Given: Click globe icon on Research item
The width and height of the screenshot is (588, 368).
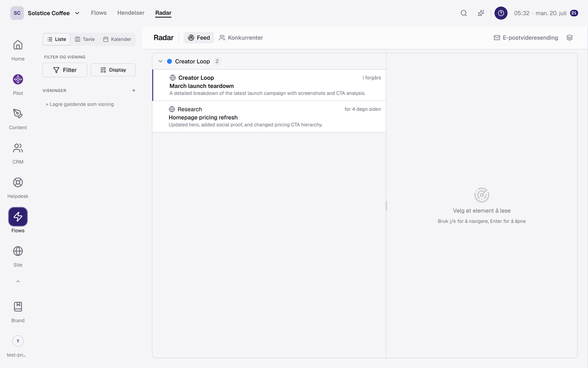Looking at the screenshot, I should (172, 109).
